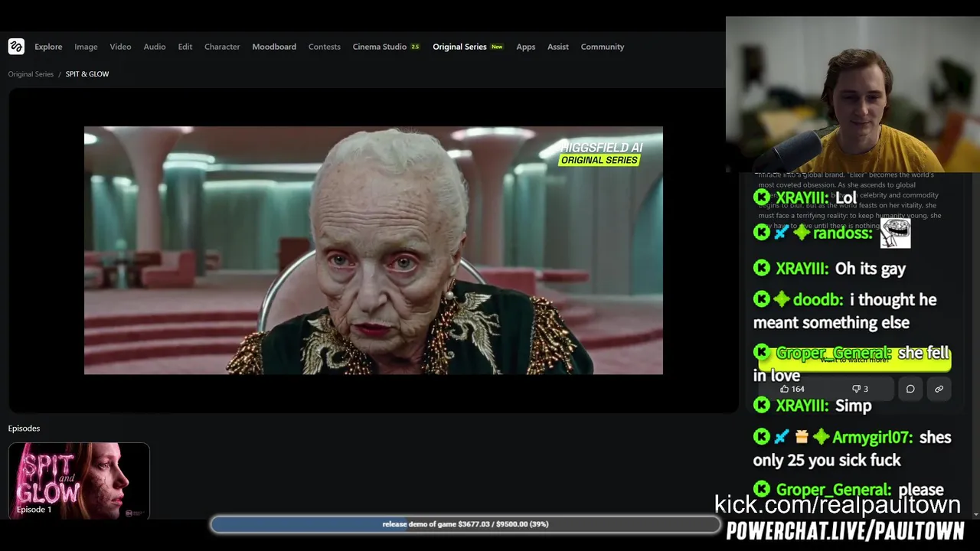Click the troll face emote in chat
Viewport: 980px width, 551px height.
[x=895, y=233]
